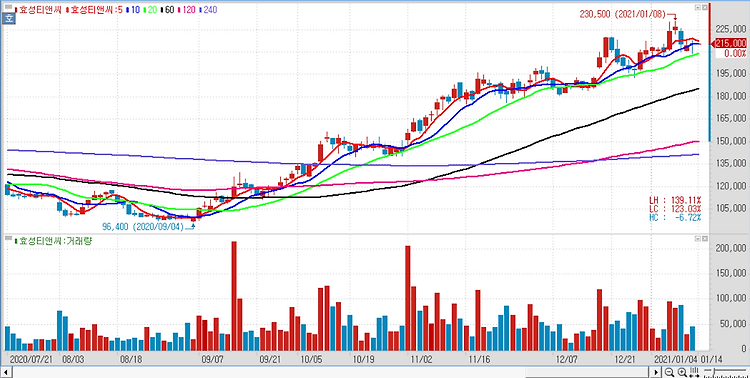The height and width of the screenshot is (378, 750).
Task: Click the 195,000 price axis label
Action: 730,73
